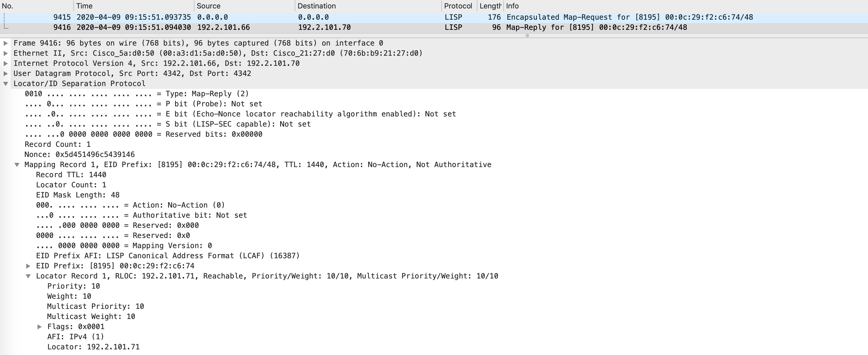
Task: Collapse Mapping Record 1 node
Action: [17, 165]
